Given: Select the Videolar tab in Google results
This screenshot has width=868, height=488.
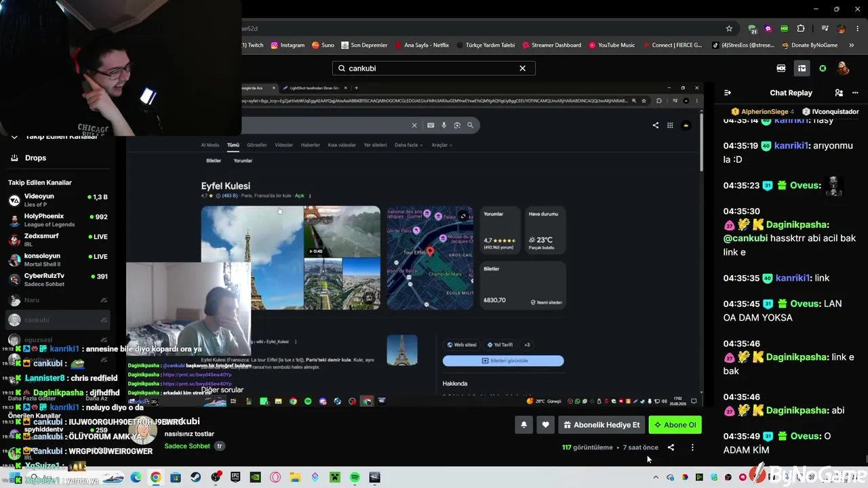Looking at the screenshot, I should [x=283, y=145].
